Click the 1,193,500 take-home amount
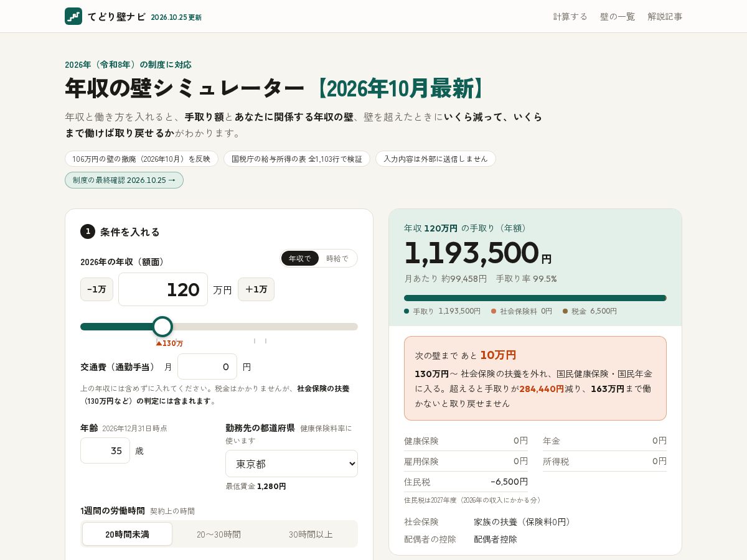 click(x=471, y=252)
